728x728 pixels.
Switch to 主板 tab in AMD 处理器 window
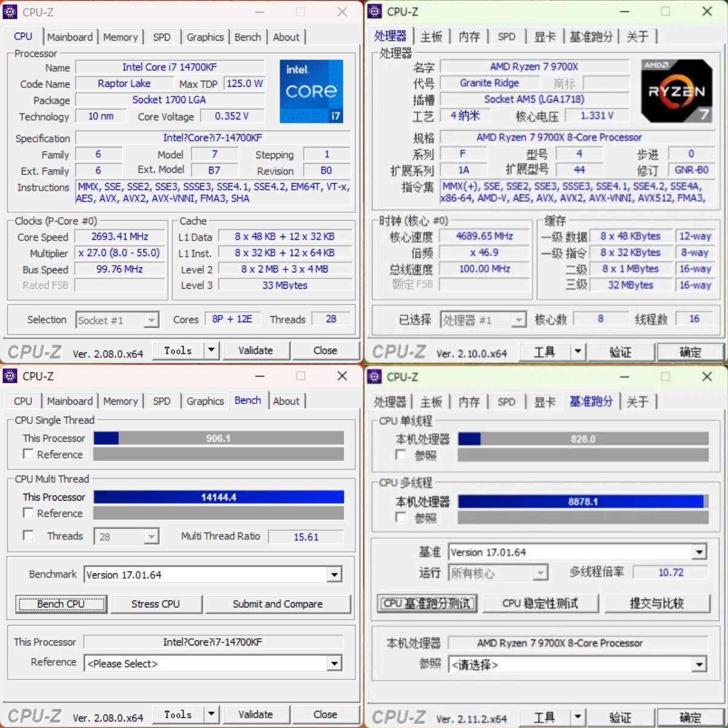click(431, 37)
